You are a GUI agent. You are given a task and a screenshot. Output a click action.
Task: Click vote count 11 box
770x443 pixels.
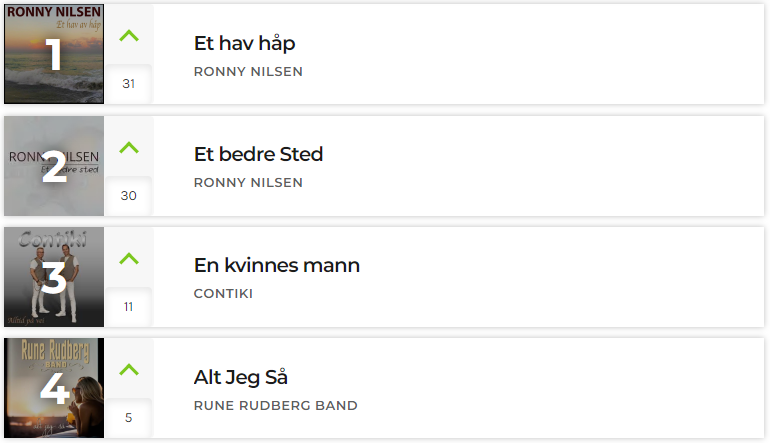pos(129,307)
